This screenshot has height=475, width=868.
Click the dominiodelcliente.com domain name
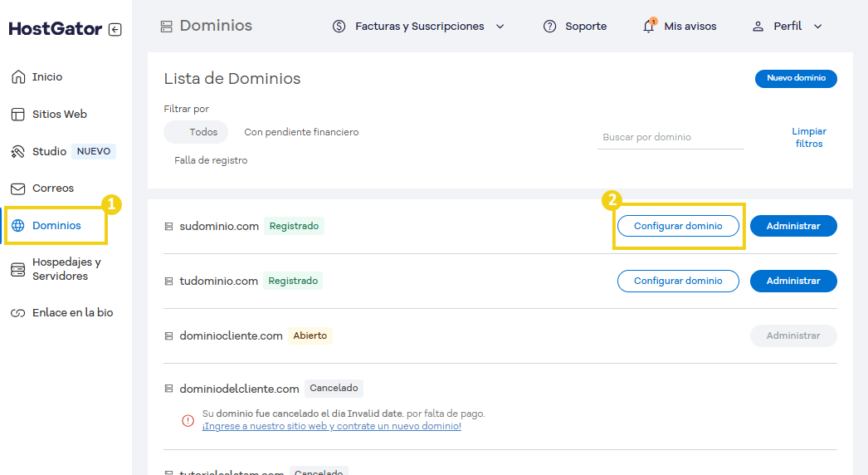pos(239,389)
